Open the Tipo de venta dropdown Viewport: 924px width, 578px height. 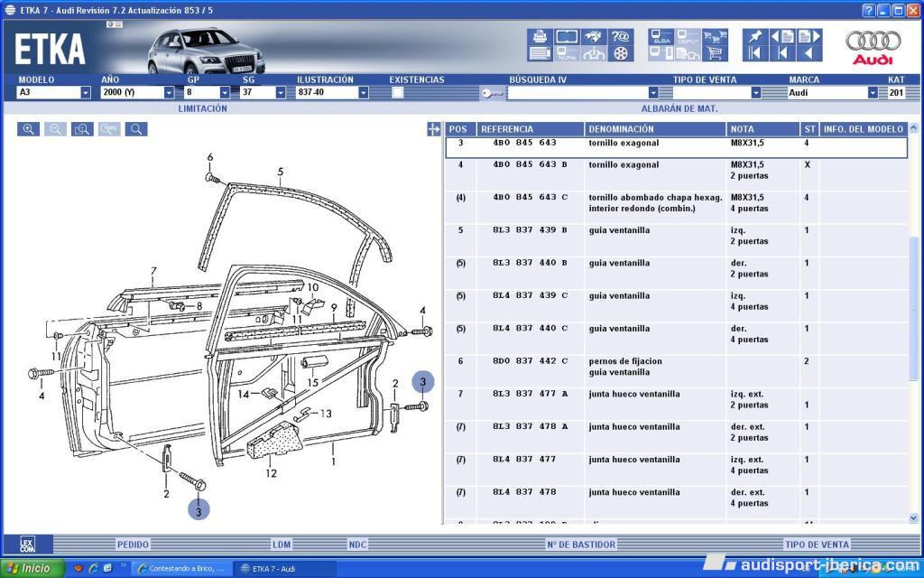[756, 93]
